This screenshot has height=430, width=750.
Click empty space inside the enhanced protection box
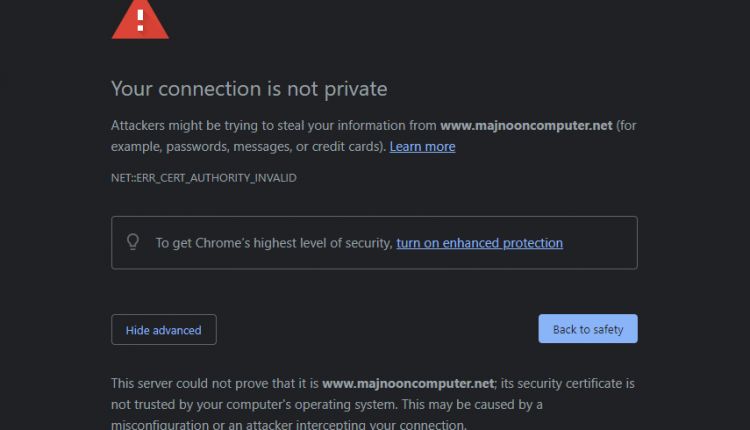pyautogui.click(x=600, y=243)
